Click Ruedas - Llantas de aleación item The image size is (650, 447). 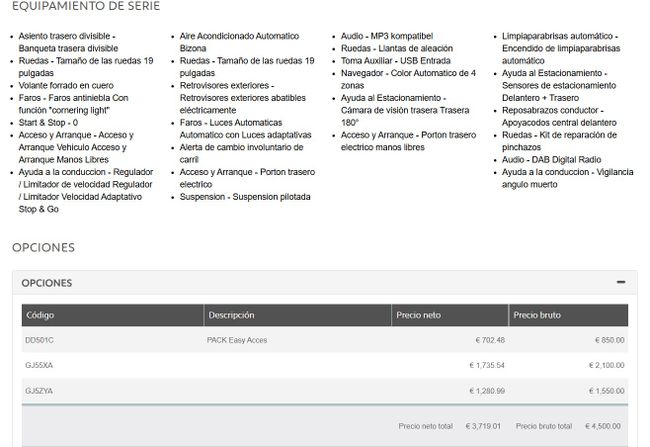pos(397,49)
